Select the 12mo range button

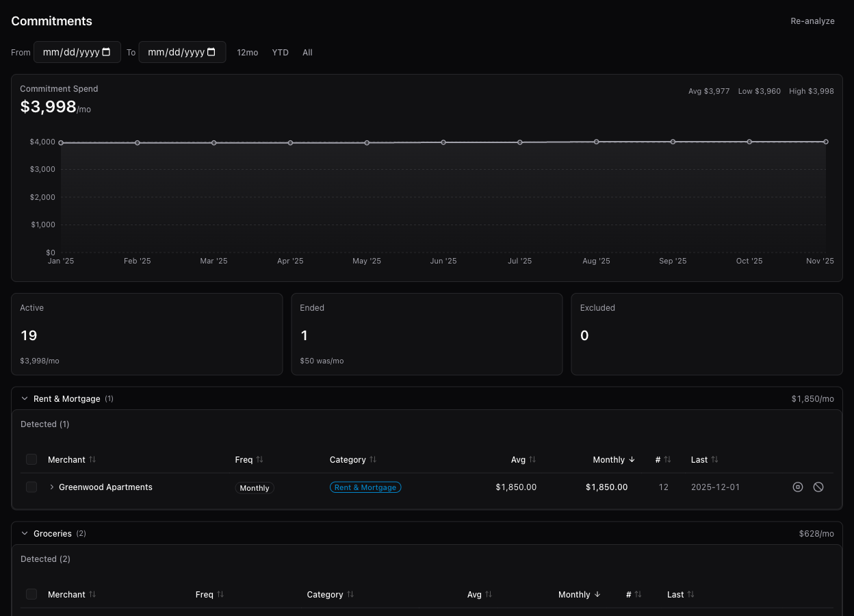point(247,52)
